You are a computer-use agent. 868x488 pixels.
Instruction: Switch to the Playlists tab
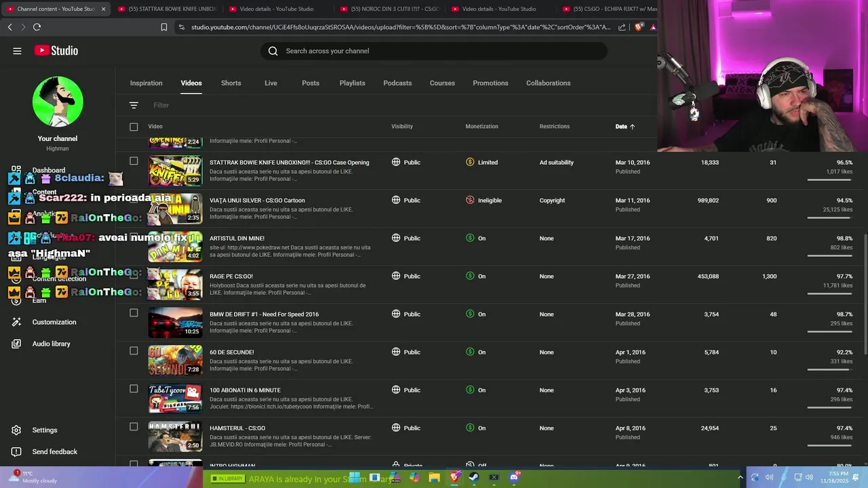click(x=352, y=83)
